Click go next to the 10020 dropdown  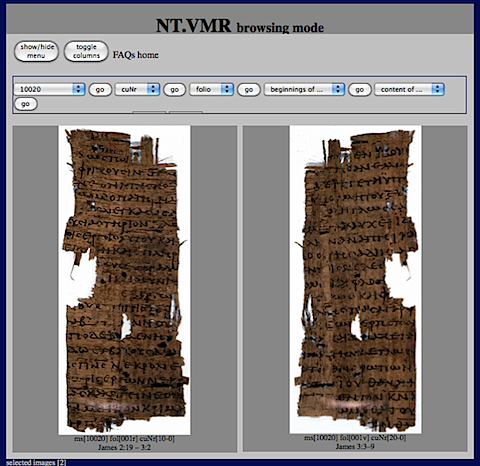[x=100, y=90]
